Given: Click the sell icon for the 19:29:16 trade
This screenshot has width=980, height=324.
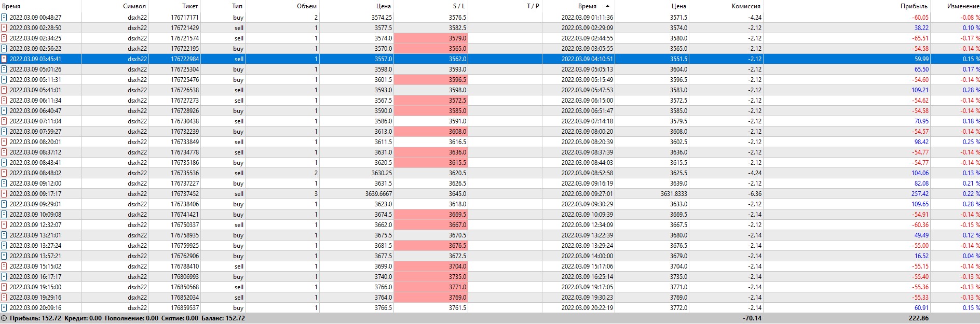Looking at the screenshot, I should (x=4, y=298).
